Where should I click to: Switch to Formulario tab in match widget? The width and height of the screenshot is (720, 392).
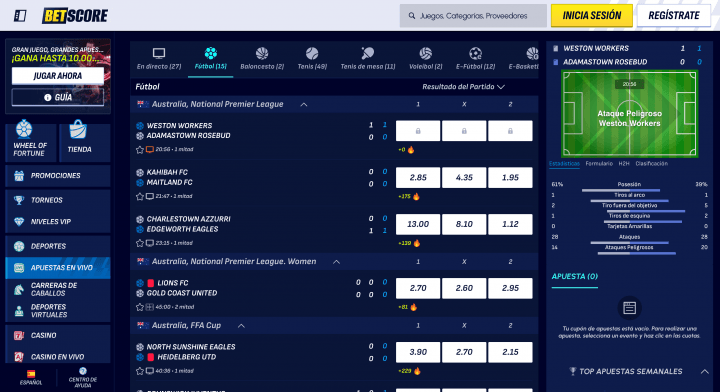(599, 164)
